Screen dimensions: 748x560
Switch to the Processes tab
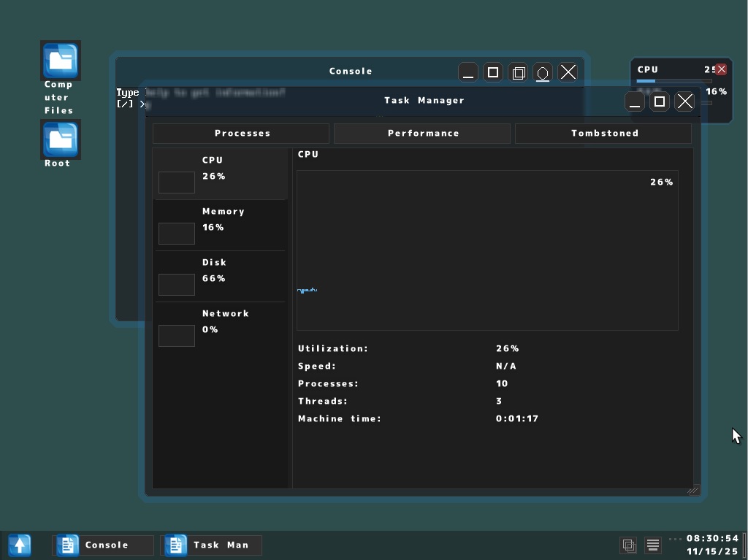(x=241, y=133)
